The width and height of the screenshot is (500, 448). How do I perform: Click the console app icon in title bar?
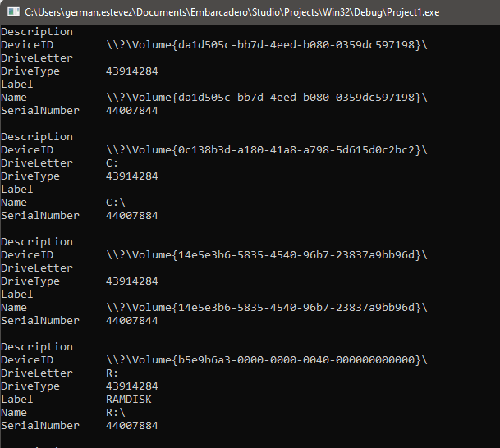(13, 11)
